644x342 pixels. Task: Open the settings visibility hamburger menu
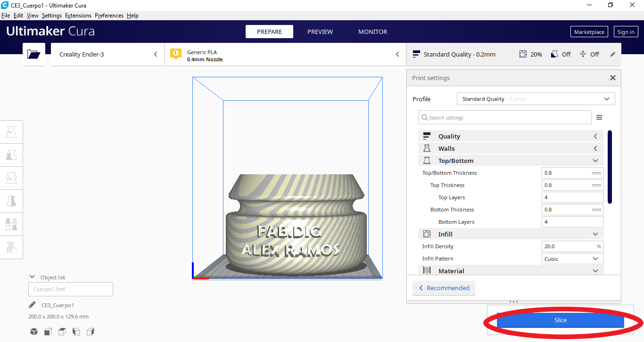tap(599, 117)
